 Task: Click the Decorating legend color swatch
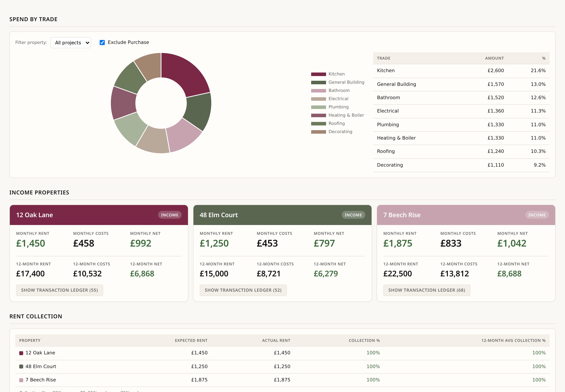pyautogui.click(x=318, y=132)
